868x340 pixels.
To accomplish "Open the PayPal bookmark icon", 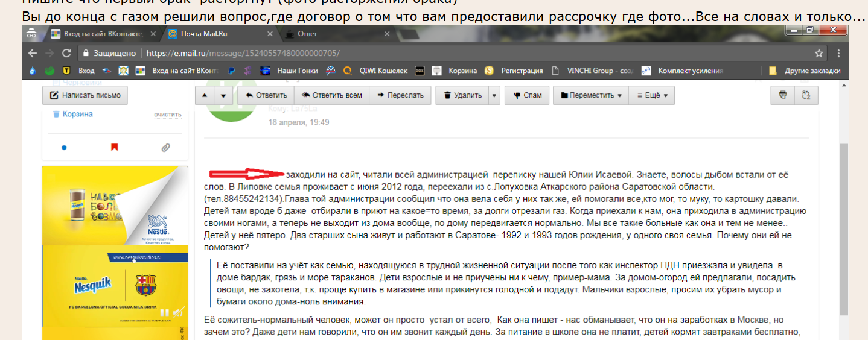I will (231, 71).
